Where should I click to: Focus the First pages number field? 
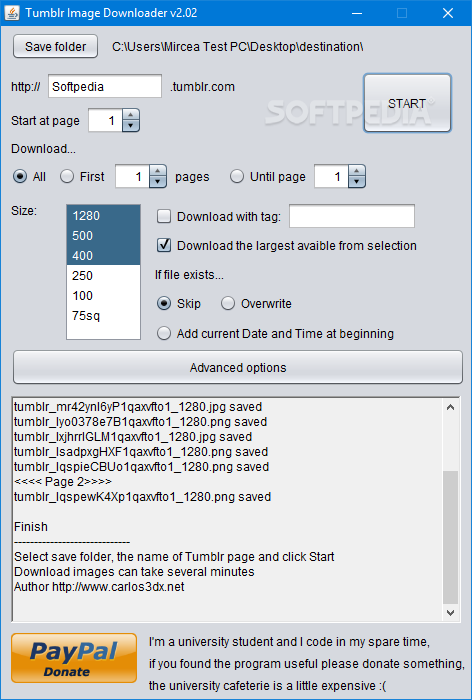pos(132,176)
